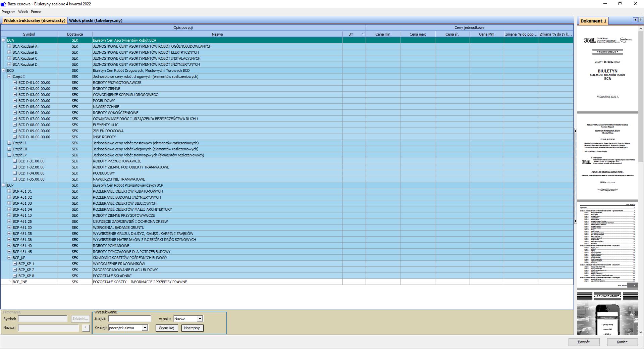Click the Znajdź search input field
The height and width of the screenshot is (349, 644).
coord(130,319)
